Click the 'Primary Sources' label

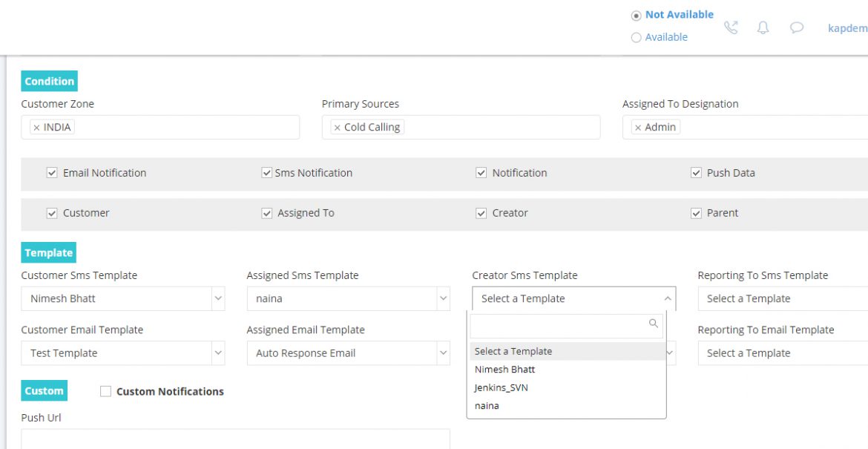pos(361,104)
